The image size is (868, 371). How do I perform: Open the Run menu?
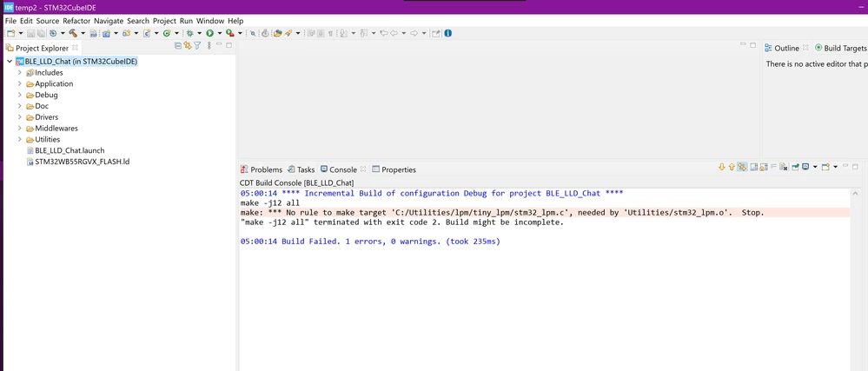tap(186, 21)
